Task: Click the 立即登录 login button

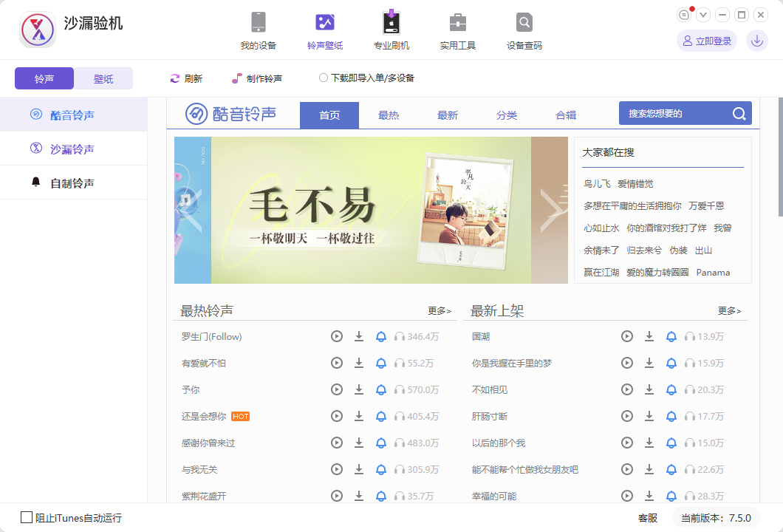Action: [707, 41]
